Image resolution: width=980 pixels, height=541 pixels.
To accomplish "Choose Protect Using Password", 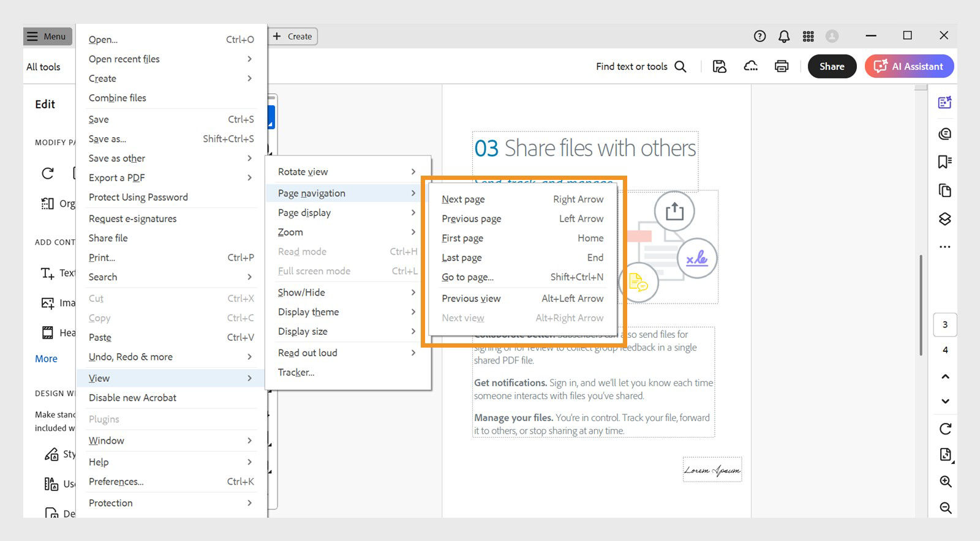I will point(171,197).
